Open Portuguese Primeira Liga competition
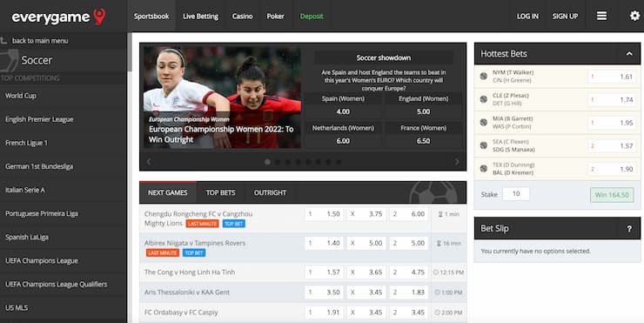The width and height of the screenshot is (644, 323). (64, 213)
